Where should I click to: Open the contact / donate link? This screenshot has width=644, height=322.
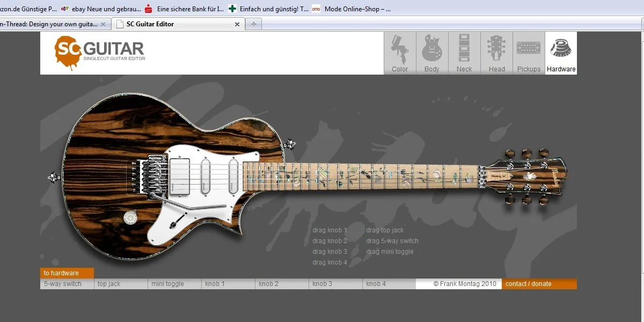[539, 284]
